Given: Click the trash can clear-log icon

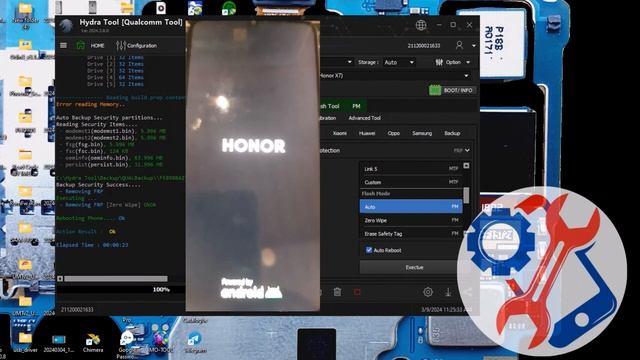Looking at the screenshot, I should [337, 292].
